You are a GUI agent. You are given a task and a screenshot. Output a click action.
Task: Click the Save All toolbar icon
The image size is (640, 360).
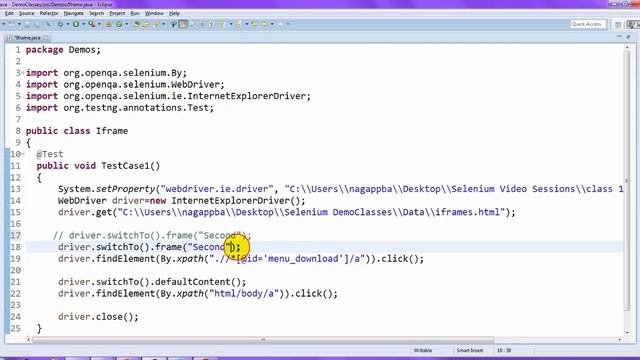pyautogui.click(x=37, y=24)
